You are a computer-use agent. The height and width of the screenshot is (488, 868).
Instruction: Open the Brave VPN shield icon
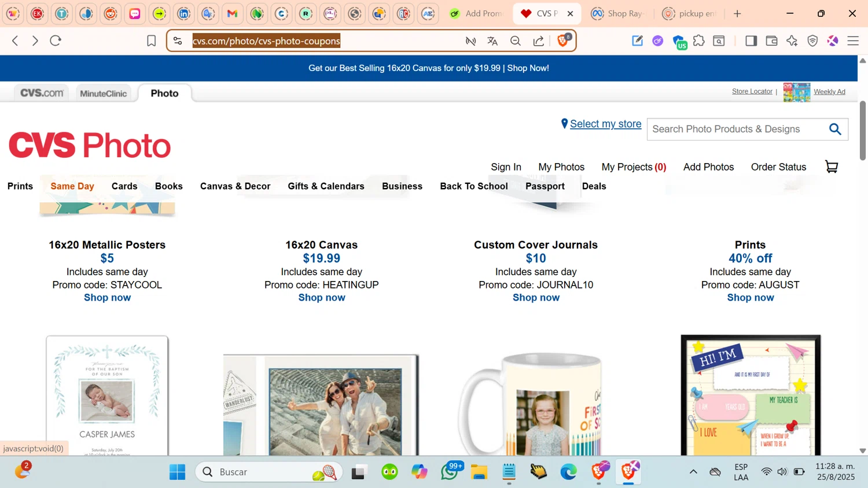click(x=812, y=41)
